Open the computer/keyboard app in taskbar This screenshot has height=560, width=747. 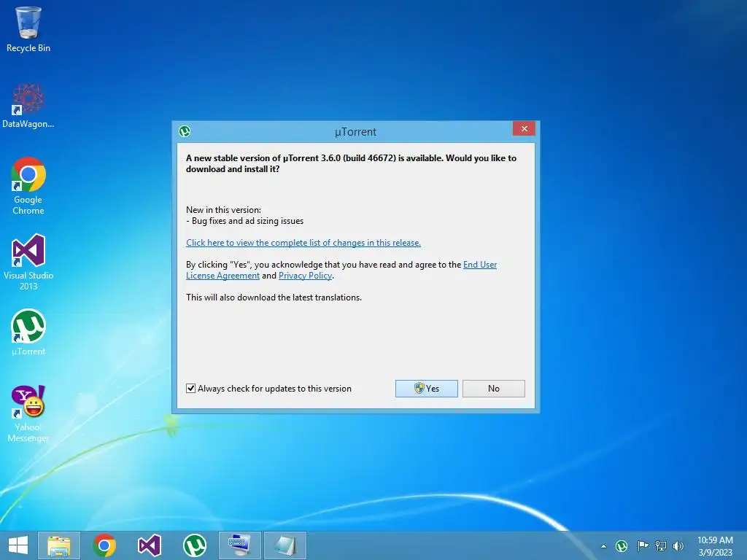point(239,545)
